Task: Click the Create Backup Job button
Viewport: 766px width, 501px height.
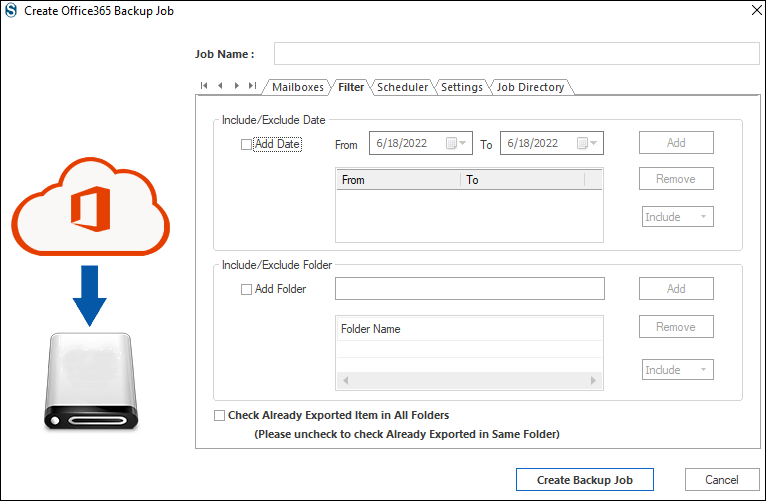Action: [x=585, y=480]
